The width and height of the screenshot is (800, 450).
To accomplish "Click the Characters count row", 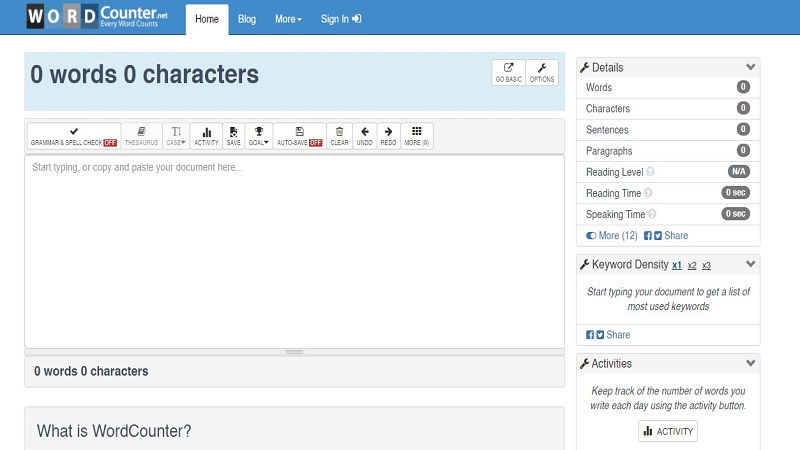I will (x=668, y=109).
